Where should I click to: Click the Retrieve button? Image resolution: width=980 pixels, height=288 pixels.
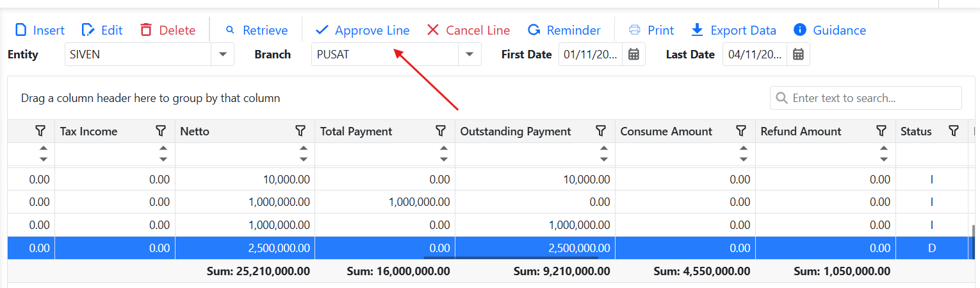coord(256,30)
